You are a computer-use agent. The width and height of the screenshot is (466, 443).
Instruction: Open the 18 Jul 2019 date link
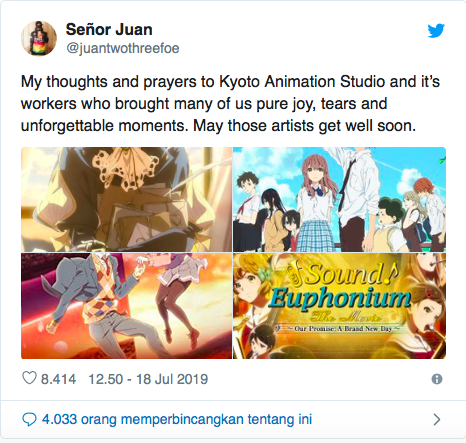172,379
